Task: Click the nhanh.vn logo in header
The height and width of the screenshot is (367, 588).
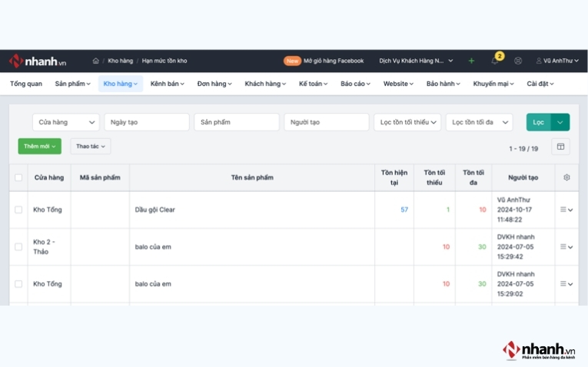Action: coord(38,61)
